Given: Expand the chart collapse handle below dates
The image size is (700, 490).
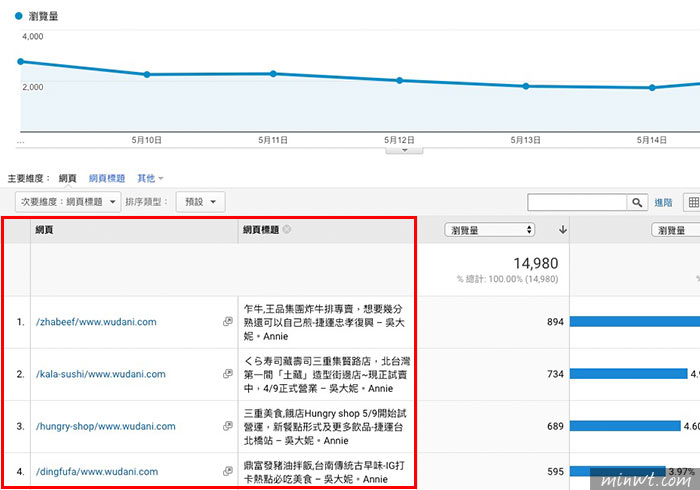Looking at the screenshot, I should pos(404,150).
